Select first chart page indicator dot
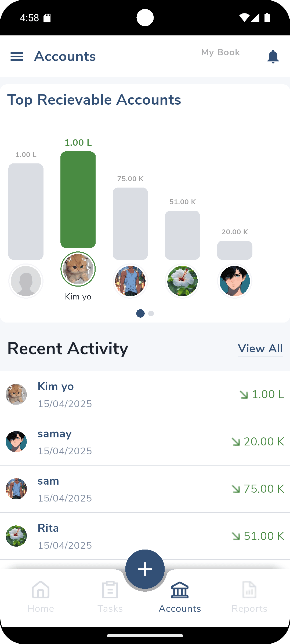290x644 pixels. 140,313
